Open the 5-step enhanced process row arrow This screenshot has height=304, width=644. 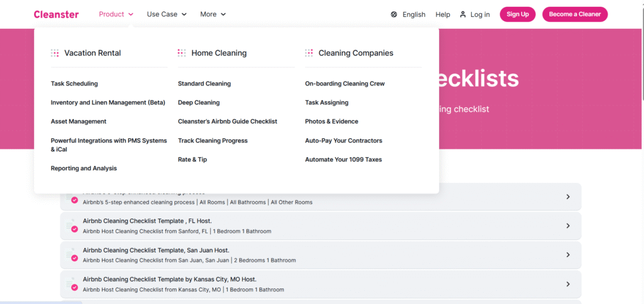(x=568, y=197)
